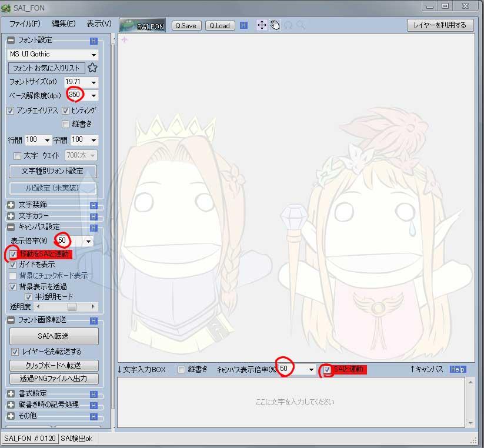The image size is (484, 448).
Task: Open ベース解像度 350 dpi dropdown
Action: click(x=94, y=96)
